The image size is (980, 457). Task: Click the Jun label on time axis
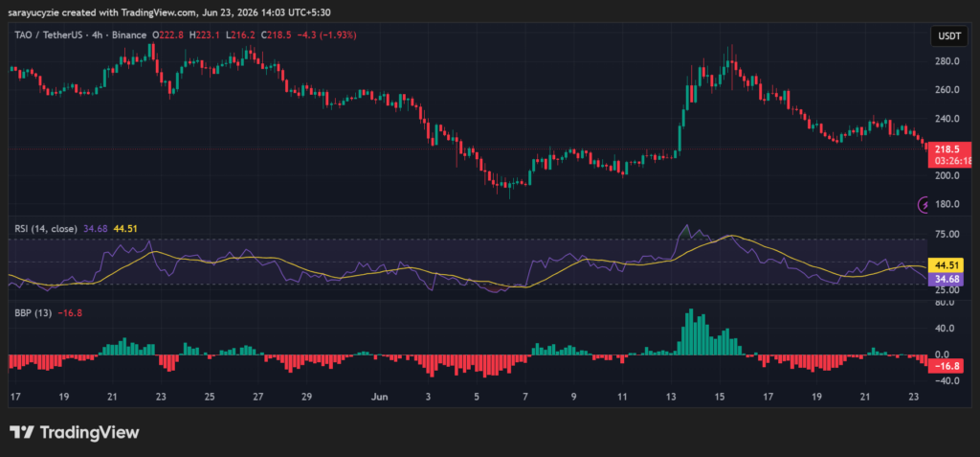pos(379,397)
